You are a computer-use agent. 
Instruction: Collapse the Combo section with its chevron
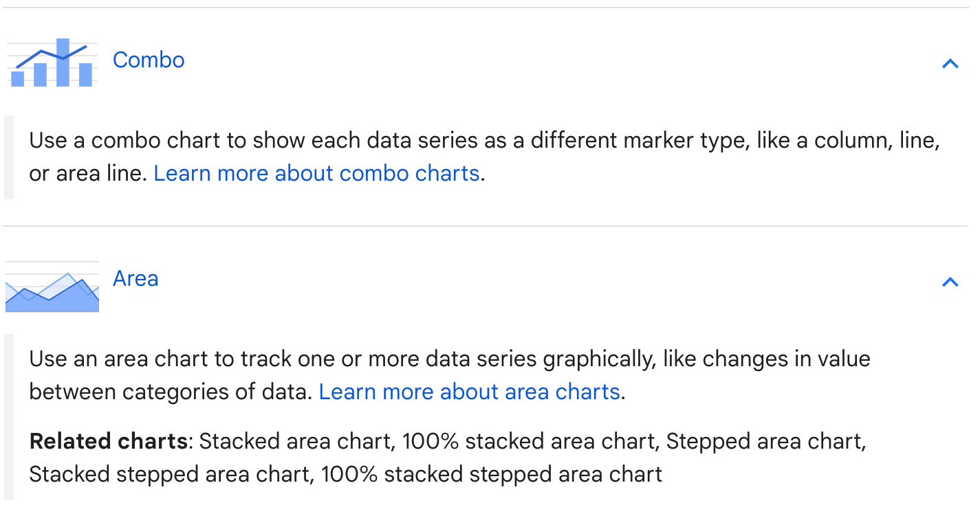(x=950, y=64)
